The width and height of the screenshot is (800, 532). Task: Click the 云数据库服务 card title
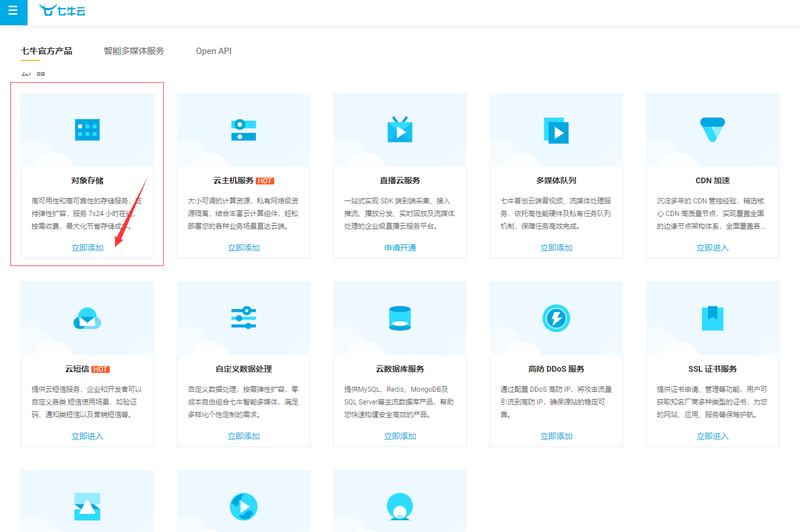(400, 369)
